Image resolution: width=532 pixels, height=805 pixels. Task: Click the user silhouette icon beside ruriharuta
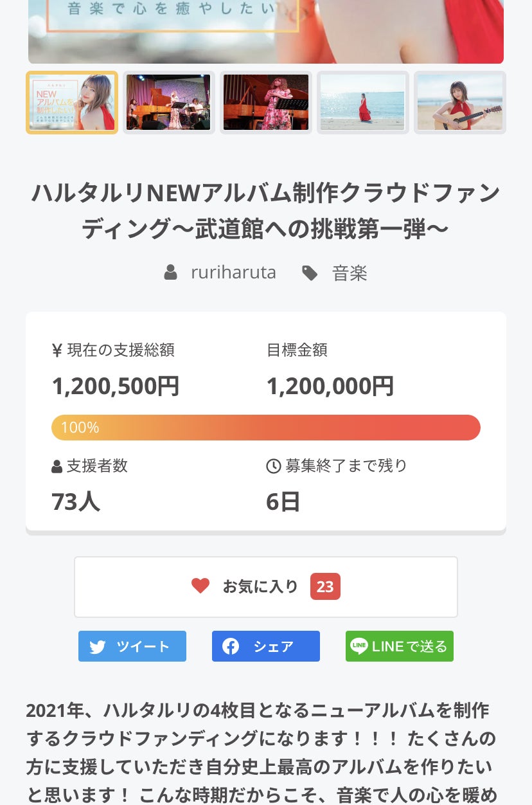[170, 273]
